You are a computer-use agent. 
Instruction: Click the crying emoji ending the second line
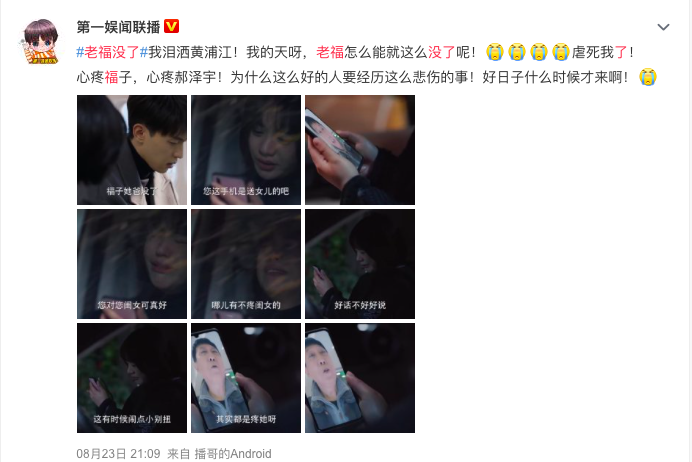[x=648, y=77]
